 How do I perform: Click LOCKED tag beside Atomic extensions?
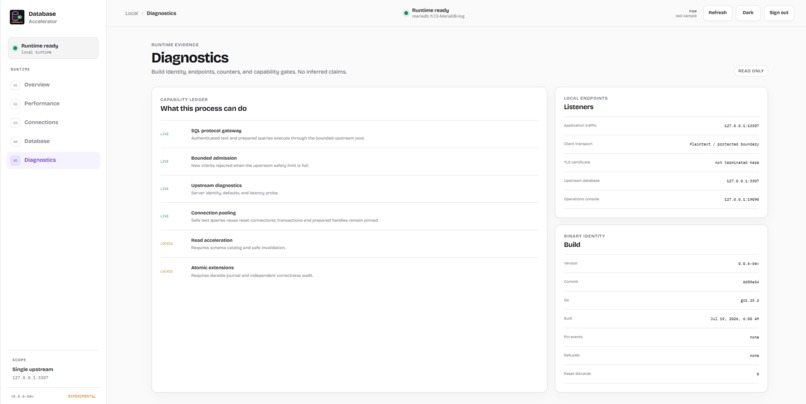click(x=167, y=271)
